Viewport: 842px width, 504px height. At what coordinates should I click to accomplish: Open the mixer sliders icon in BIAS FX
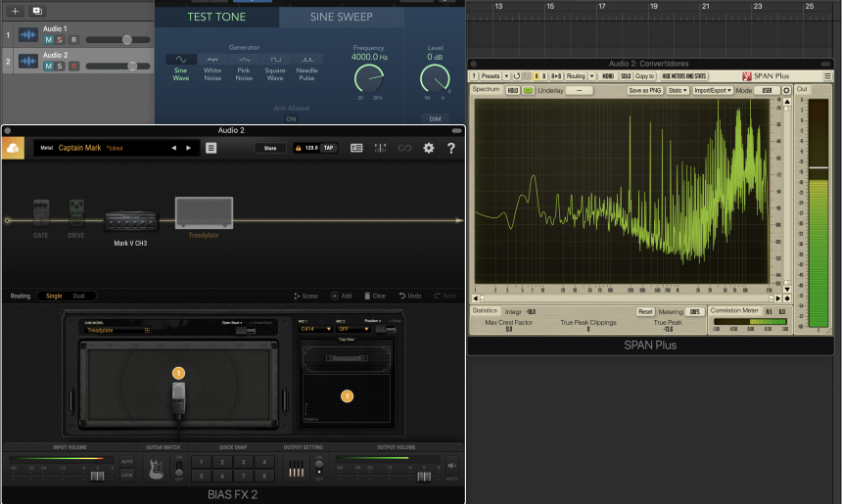[380, 148]
